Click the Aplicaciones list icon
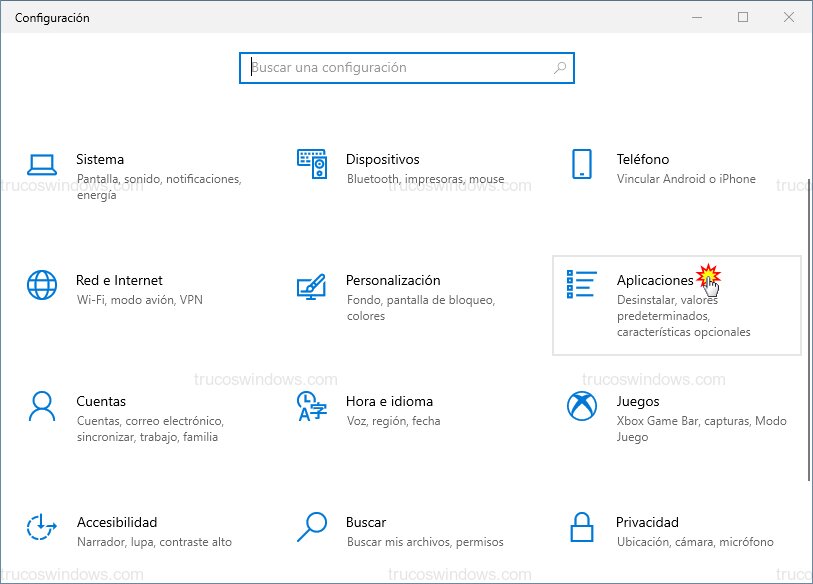Screen dimensions: 813x584 click(581, 285)
